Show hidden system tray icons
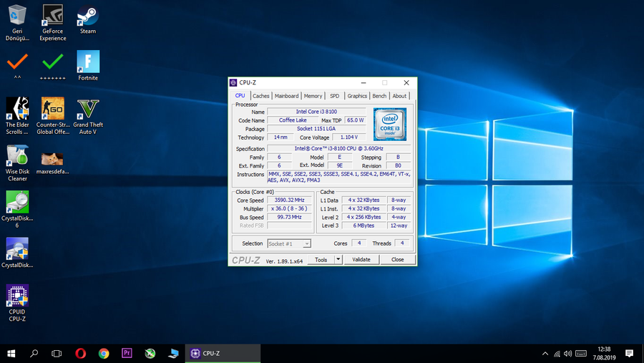 coord(545,353)
